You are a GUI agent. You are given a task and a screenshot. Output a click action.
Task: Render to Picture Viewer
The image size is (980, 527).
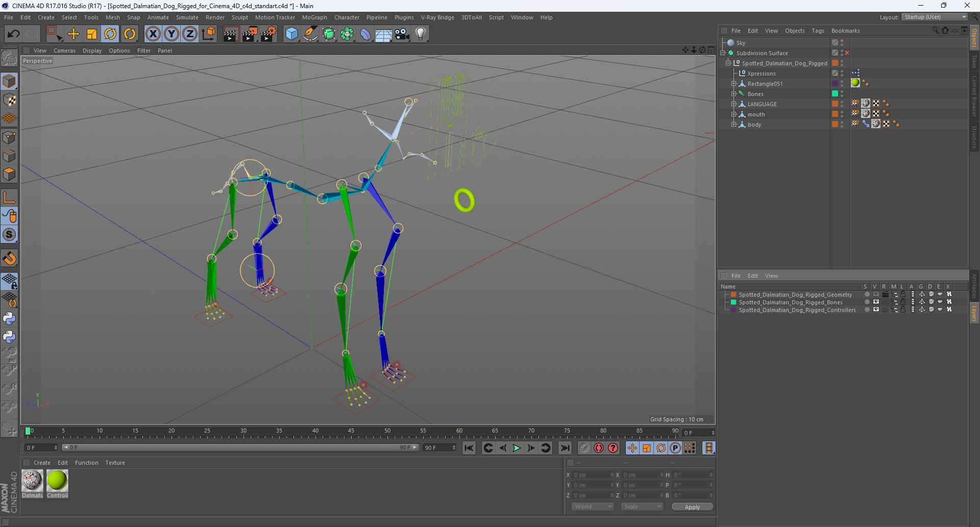(x=250, y=34)
